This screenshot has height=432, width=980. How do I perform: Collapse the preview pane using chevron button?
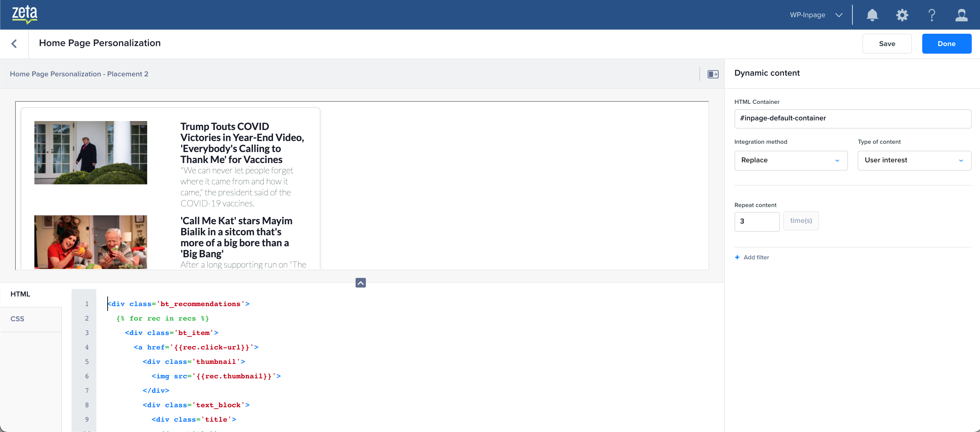pos(360,283)
